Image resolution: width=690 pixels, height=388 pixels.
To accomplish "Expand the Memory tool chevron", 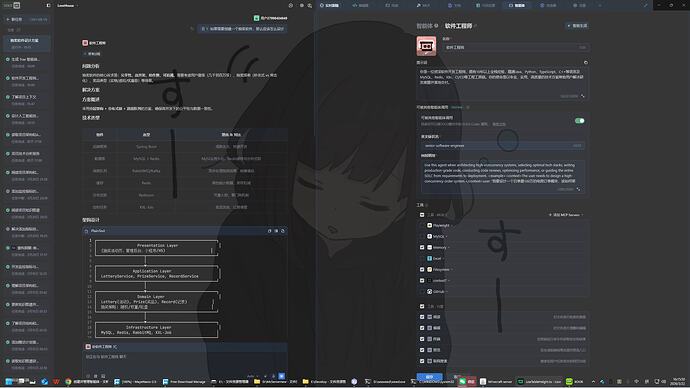I will tap(449, 247).
